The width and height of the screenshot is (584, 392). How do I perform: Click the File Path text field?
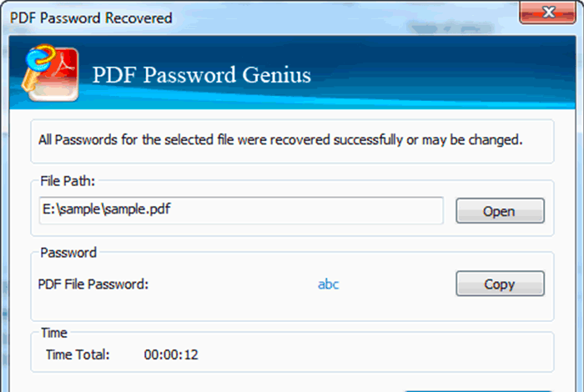point(241,210)
